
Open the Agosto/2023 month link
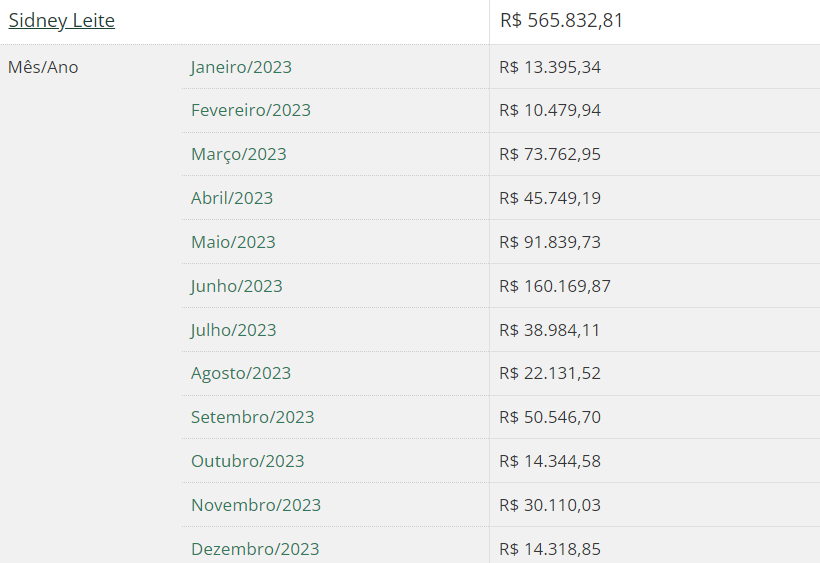pos(241,373)
